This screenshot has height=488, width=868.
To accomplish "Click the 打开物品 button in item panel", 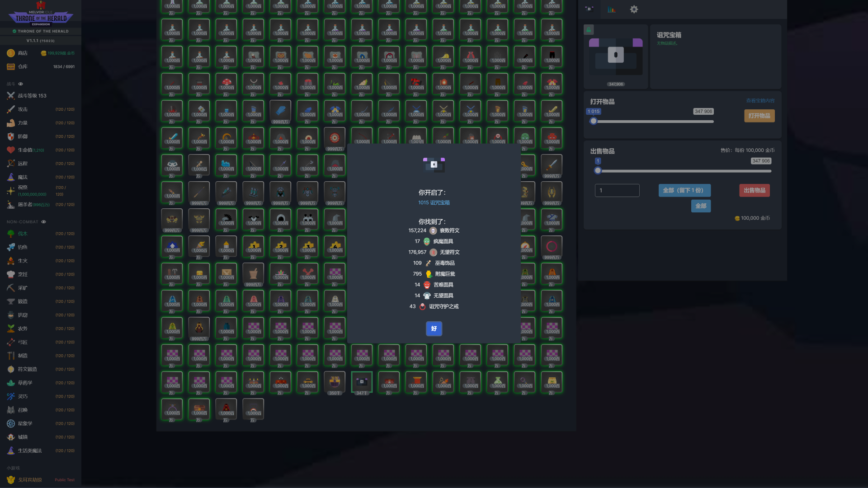I will 759,116.
